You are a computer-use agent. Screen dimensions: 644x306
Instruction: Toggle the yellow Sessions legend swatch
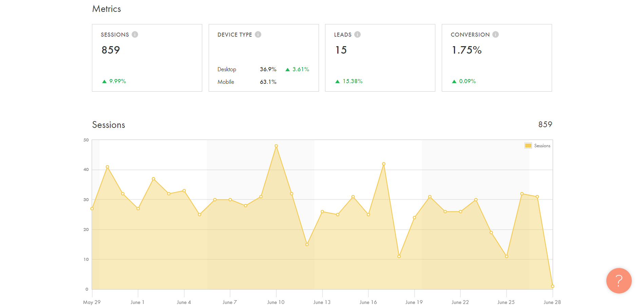point(528,146)
